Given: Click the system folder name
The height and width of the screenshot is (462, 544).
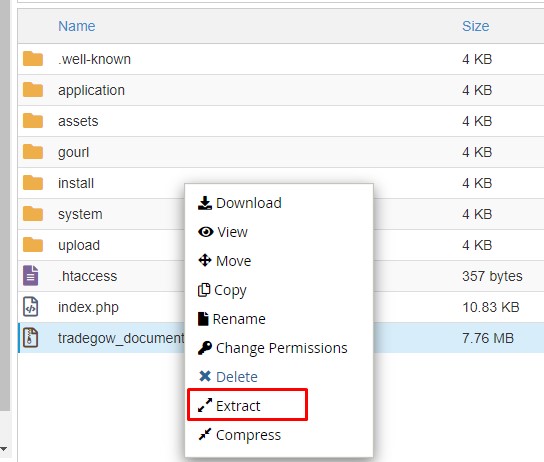Looking at the screenshot, I should pyautogui.click(x=80, y=214).
